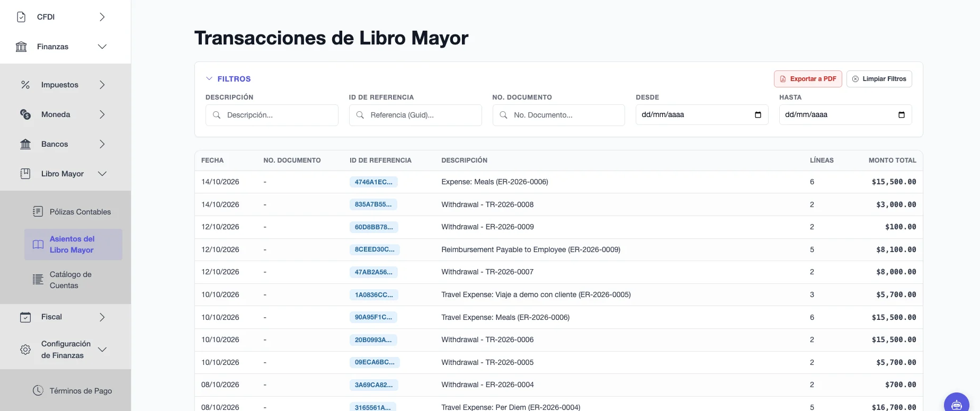Expand the Moneda submenu chevron
Viewport: 980px width, 411px height.
102,114
